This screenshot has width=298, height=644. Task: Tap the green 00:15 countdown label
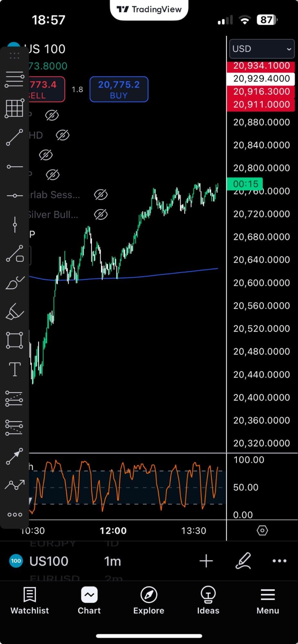click(x=245, y=184)
